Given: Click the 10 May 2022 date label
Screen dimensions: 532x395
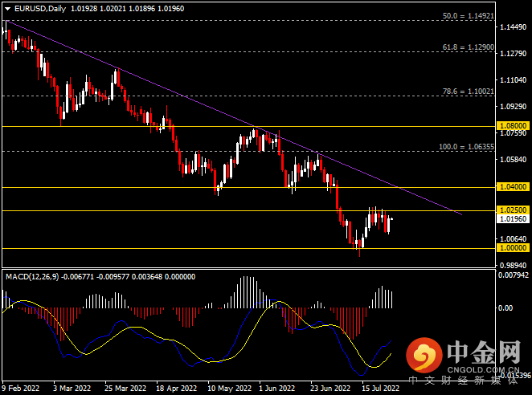Looking at the screenshot, I should pyautogui.click(x=229, y=389).
